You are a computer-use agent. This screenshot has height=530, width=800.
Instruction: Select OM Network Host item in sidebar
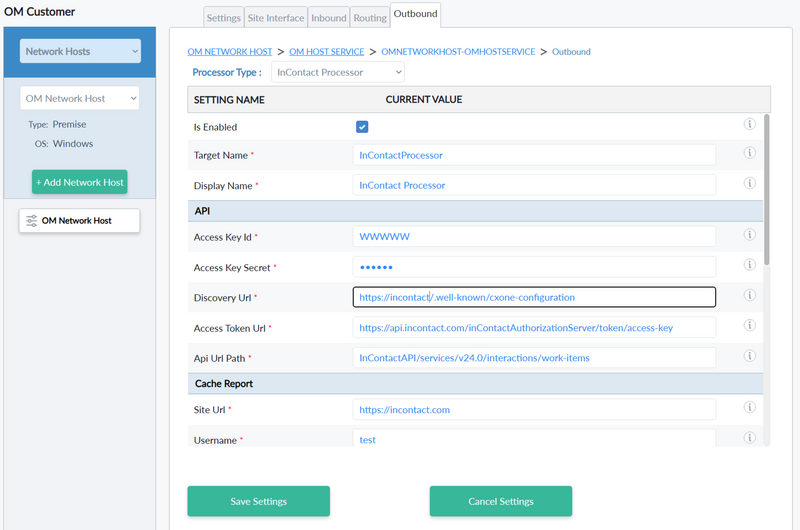coord(80,221)
